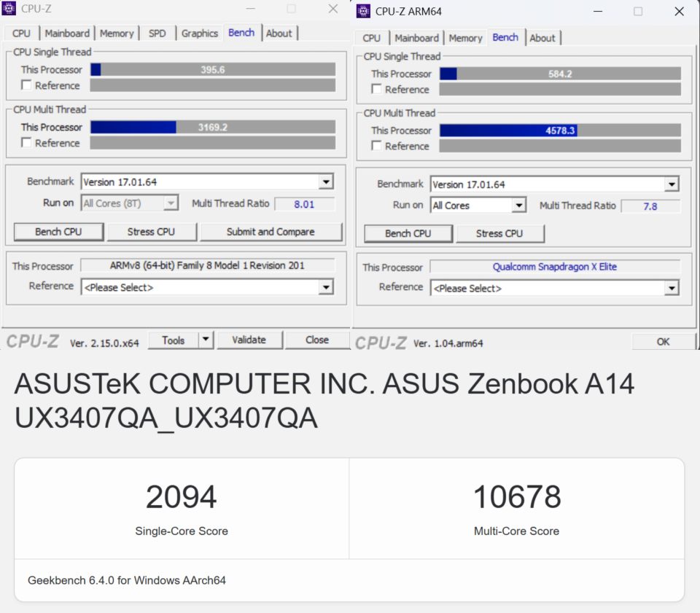Open the SPD tab
Viewport: 700px width, 613px height.
point(157,34)
